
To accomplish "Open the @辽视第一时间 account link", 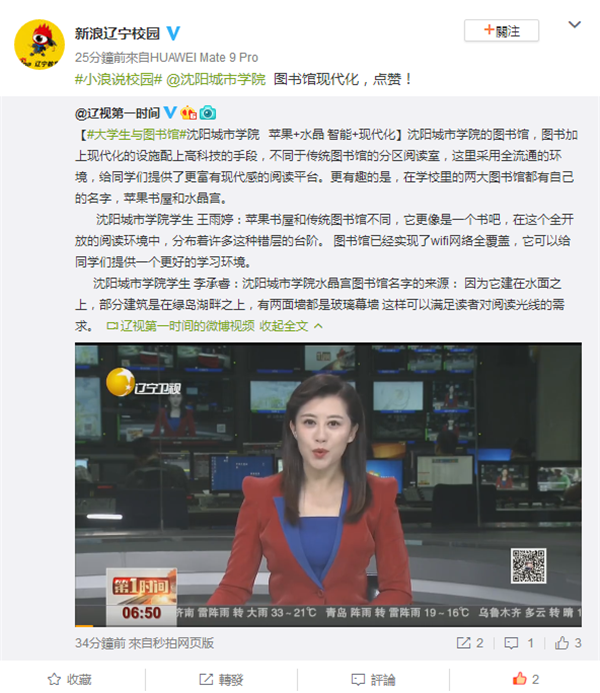I will point(117,113).
